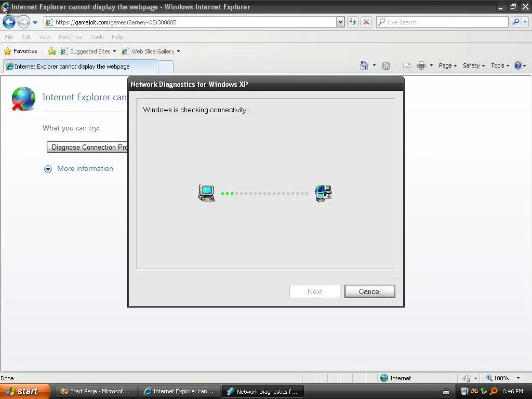Click the on-screen keyboard tray icon
532x399 pixels.
(446, 392)
